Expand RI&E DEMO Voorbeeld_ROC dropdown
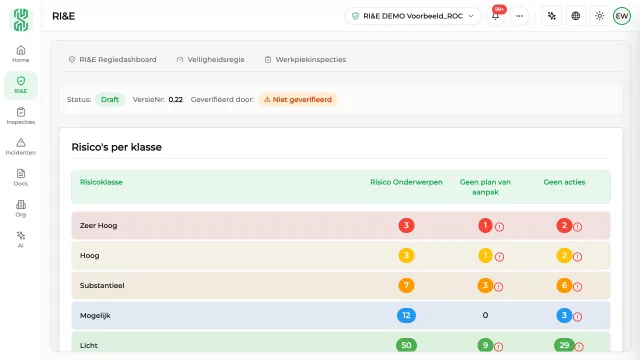This screenshot has height=360, width=640. [413, 16]
